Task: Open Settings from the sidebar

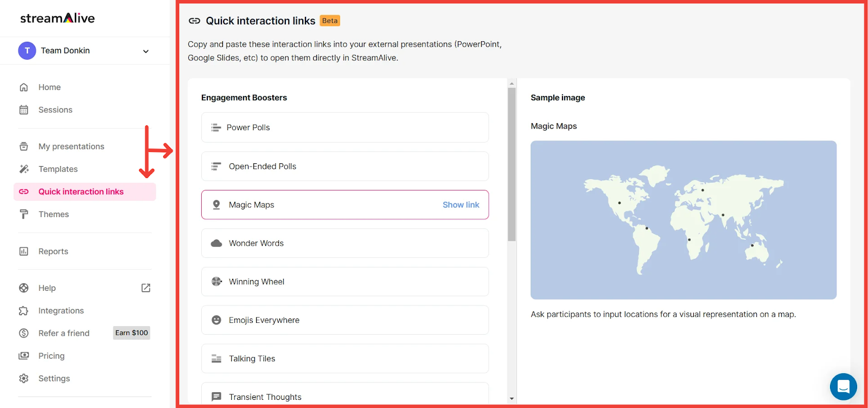Action: (x=54, y=379)
